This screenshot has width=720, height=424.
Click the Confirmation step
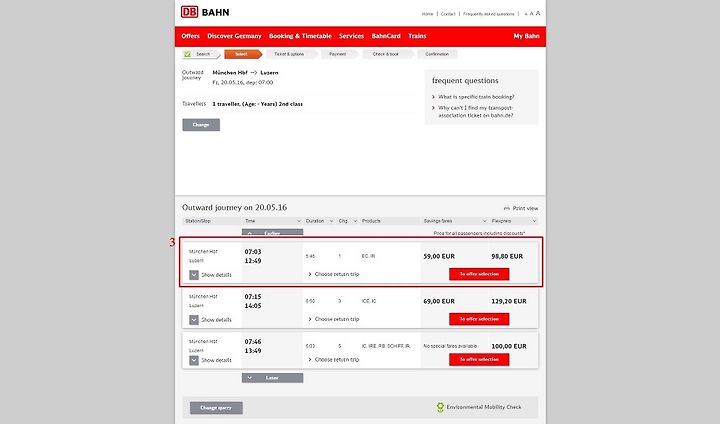[x=437, y=54]
